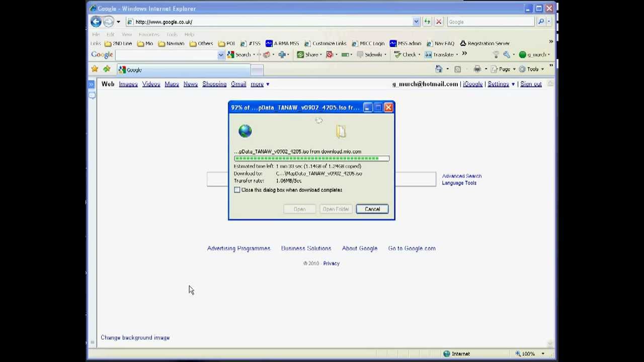The height and width of the screenshot is (362, 644).
Task: Expand the Google Toolbar search box dropdown
Action: [x=220, y=55]
